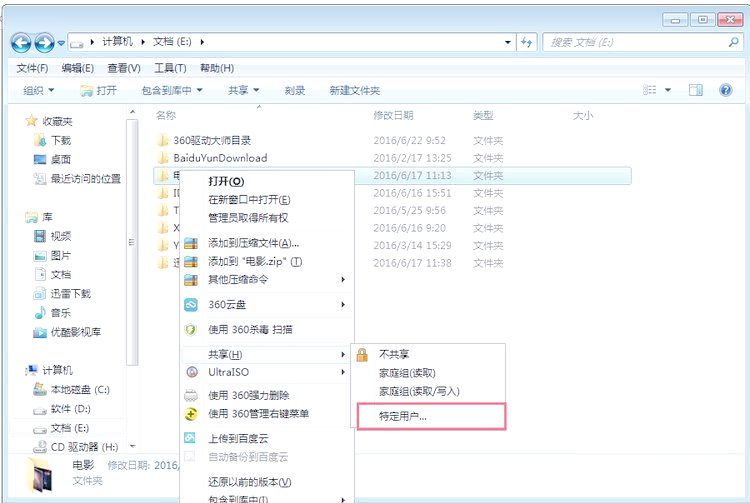Image resolution: width=750 pixels, height=503 pixels.
Task: Open 软件 (D:) drive
Action: pyautogui.click(x=70, y=409)
